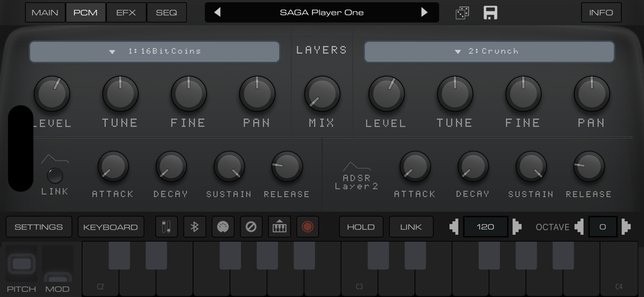This screenshot has height=297, width=644.
Task: Toggle the KEYBOARD button
Action: (x=111, y=227)
